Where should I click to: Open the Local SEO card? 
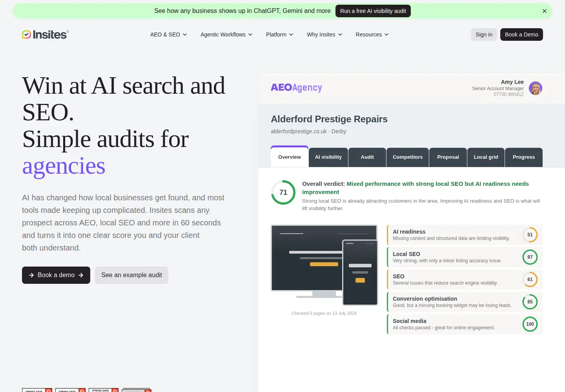(x=465, y=257)
